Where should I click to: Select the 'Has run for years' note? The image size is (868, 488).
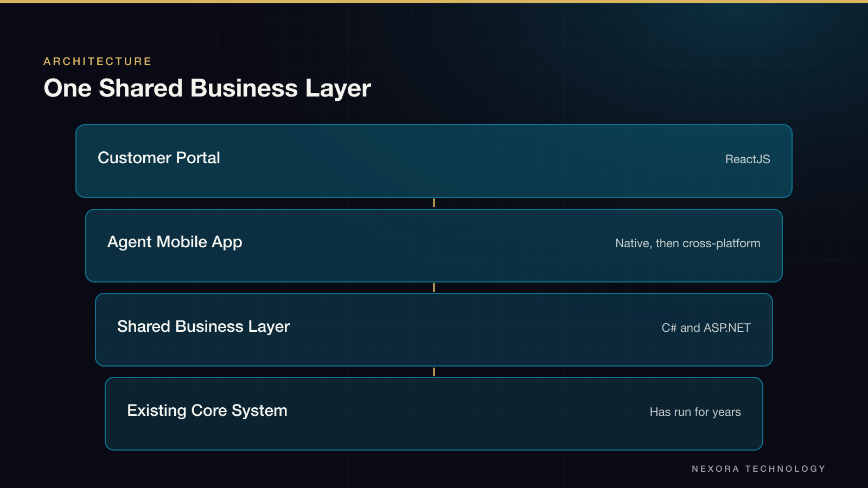(x=695, y=412)
